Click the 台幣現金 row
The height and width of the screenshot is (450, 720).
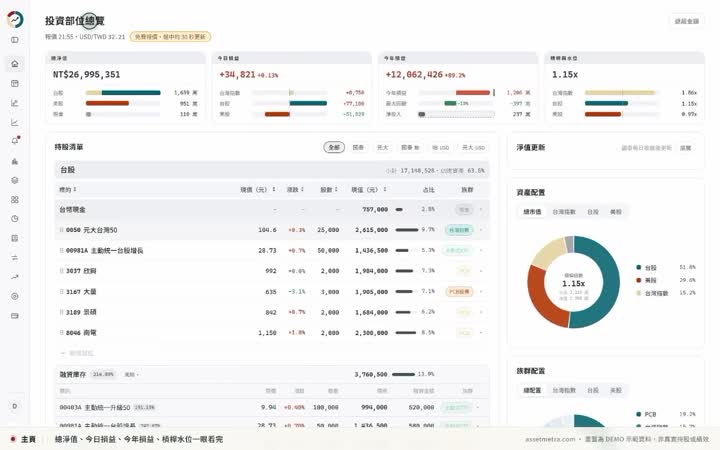272,209
